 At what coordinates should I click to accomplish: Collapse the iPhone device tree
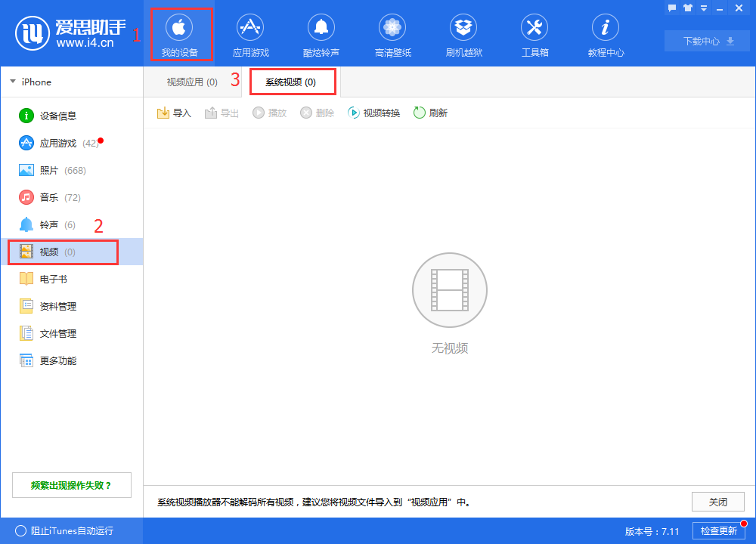pyautogui.click(x=13, y=82)
